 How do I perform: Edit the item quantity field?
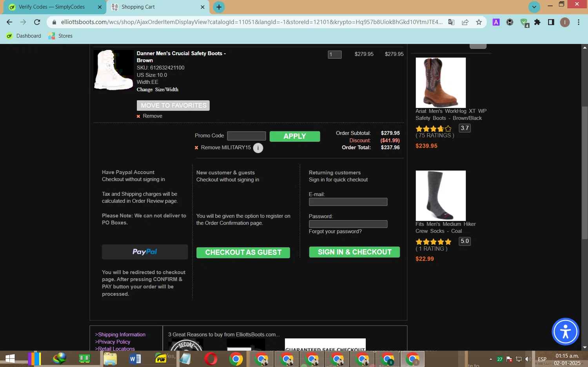[334, 54]
